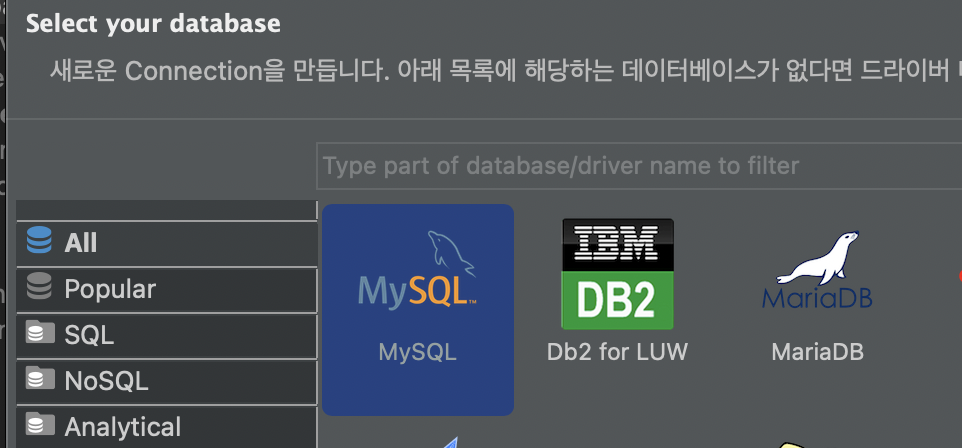The height and width of the screenshot is (448, 962).
Task: Switch to the Popular category
Action: point(166,290)
